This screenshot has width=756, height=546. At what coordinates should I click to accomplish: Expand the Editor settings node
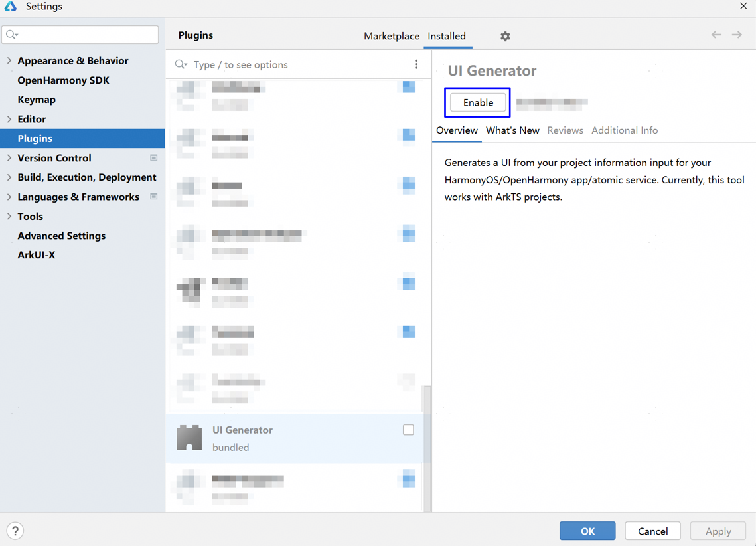pyautogui.click(x=9, y=119)
